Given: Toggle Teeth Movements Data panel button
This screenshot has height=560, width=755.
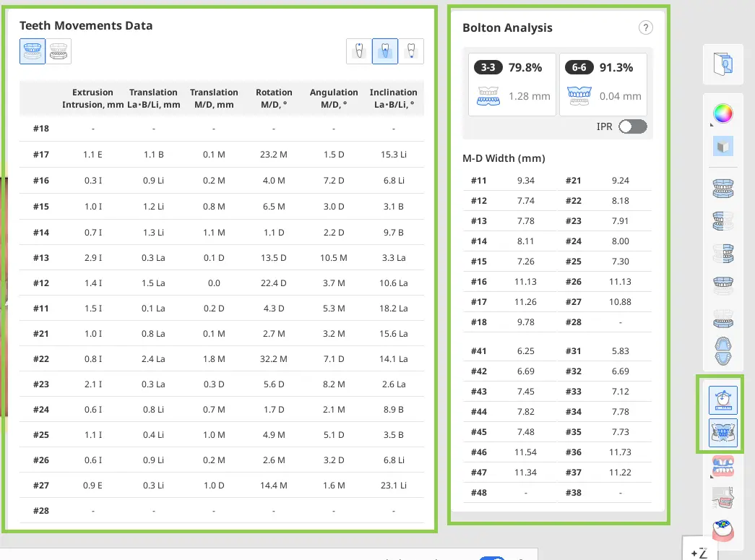Looking at the screenshot, I should click(722, 400).
